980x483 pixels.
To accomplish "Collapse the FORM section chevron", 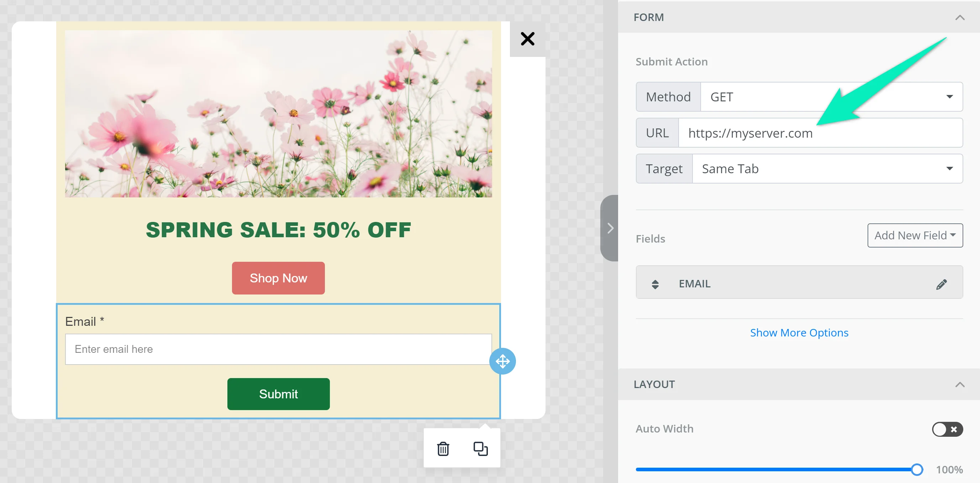I will coord(959,17).
